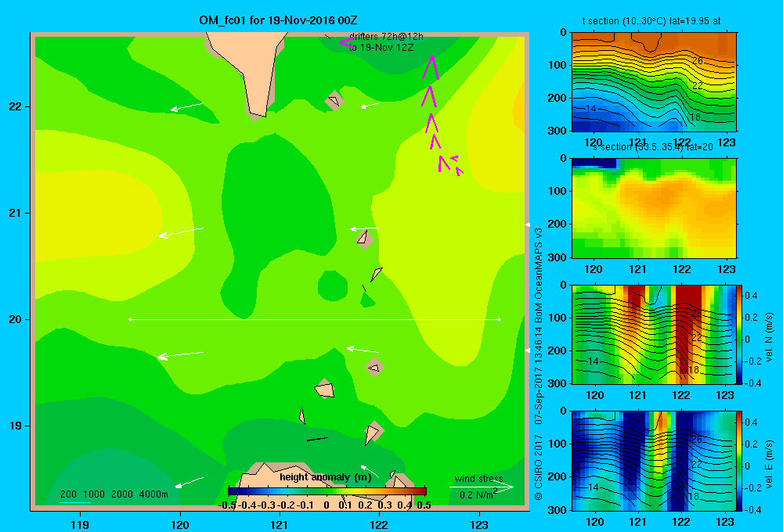Click the "300" depth label on salinity section

(x=557, y=257)
